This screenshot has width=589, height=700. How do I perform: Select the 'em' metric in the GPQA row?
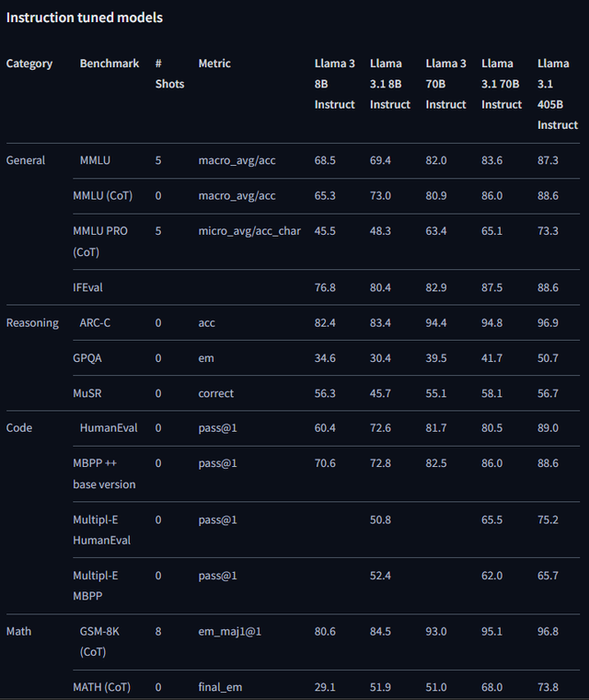coord(206,358)
